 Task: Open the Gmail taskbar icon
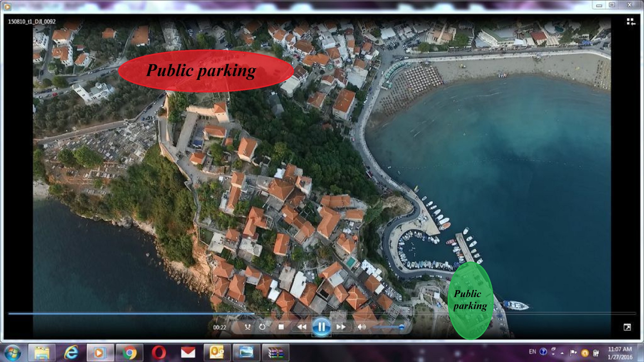[x=188, y=353]
